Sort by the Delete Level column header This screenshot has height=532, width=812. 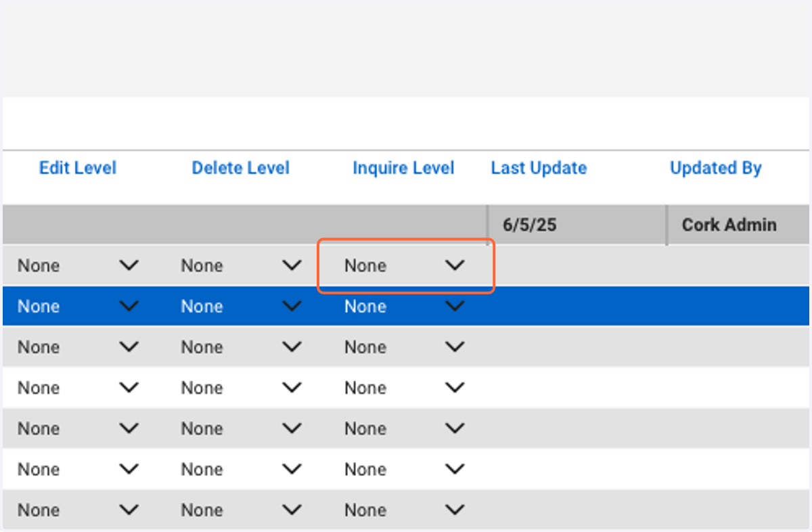[x=241, y=168]
